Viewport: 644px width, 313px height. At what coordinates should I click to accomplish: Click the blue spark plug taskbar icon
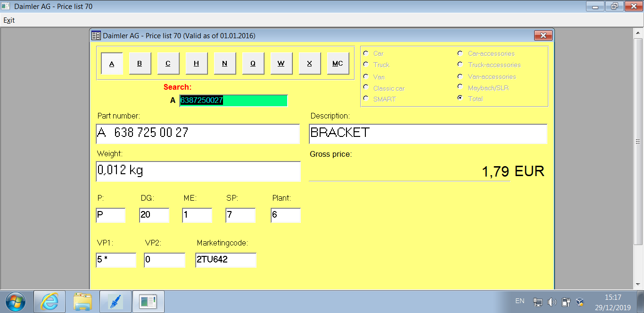[x=116, y=301]
